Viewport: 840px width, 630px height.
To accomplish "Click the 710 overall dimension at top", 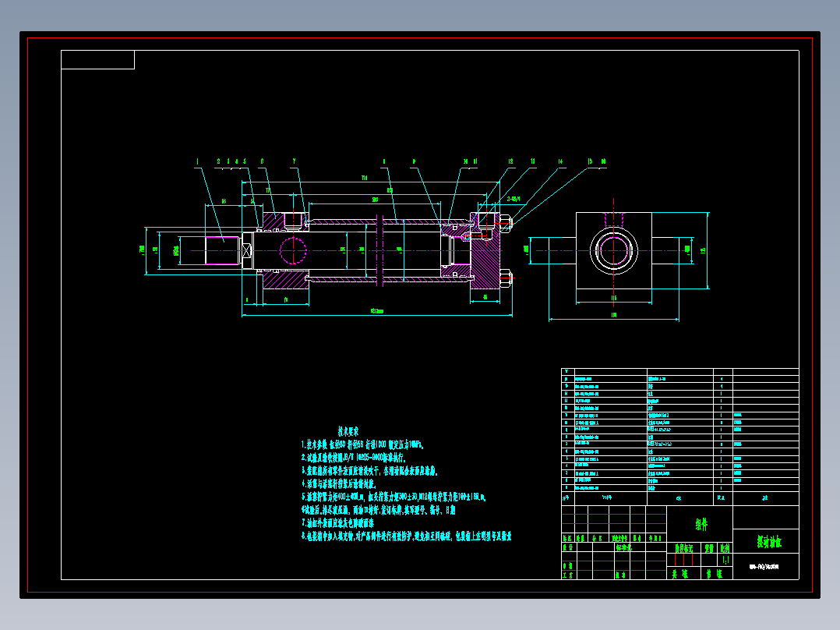I will pos(365,178).
